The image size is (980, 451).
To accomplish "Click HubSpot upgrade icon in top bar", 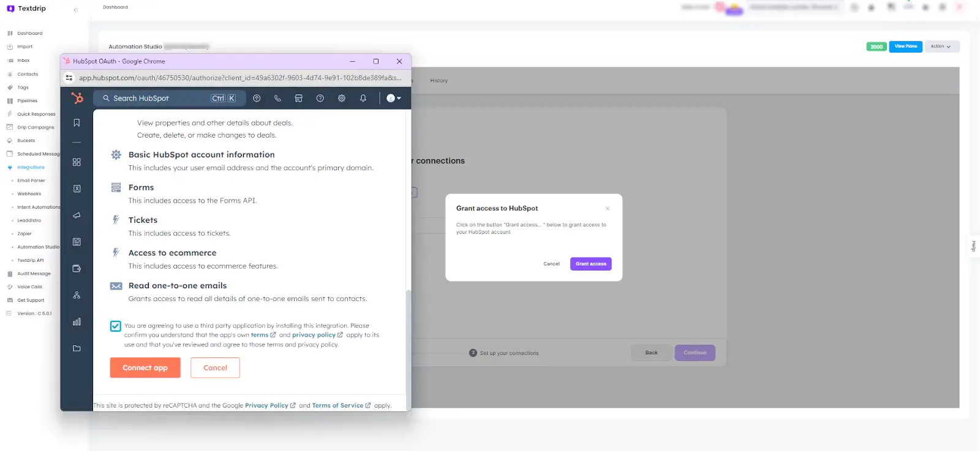I will (257, 98).
